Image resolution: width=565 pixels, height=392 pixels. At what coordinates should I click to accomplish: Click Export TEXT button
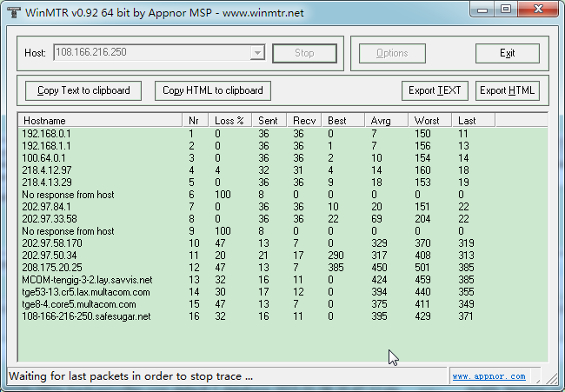point(435,90)
